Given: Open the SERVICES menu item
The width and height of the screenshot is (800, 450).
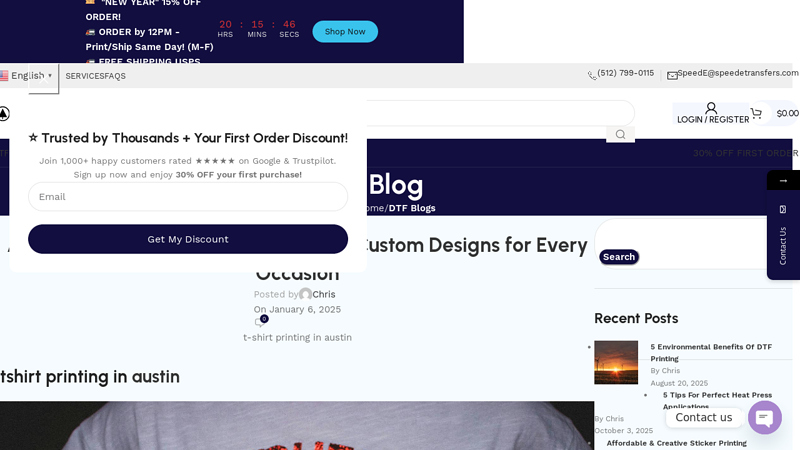Looking at the screenshot, I should pos(85,76).
